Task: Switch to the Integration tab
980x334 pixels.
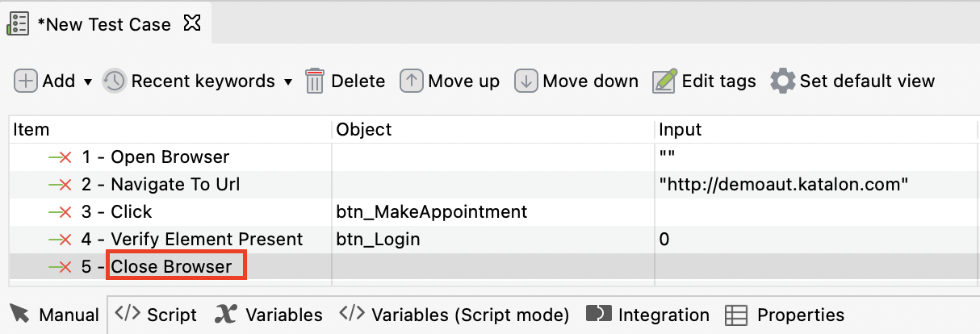Action: [x=647, y=315]
